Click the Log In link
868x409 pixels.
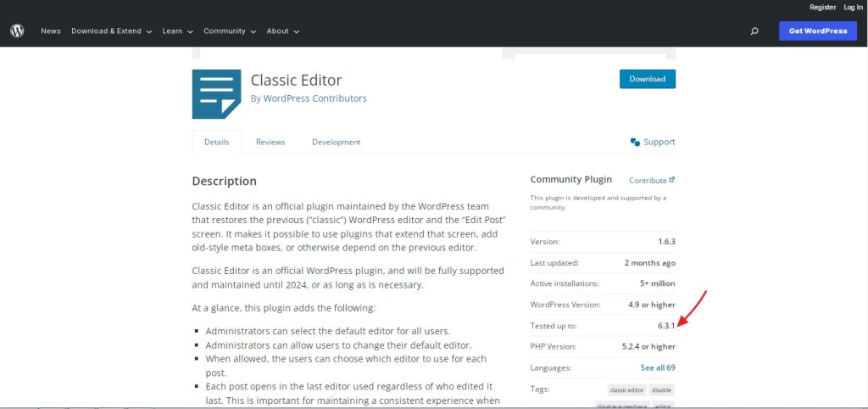[853, 7]
